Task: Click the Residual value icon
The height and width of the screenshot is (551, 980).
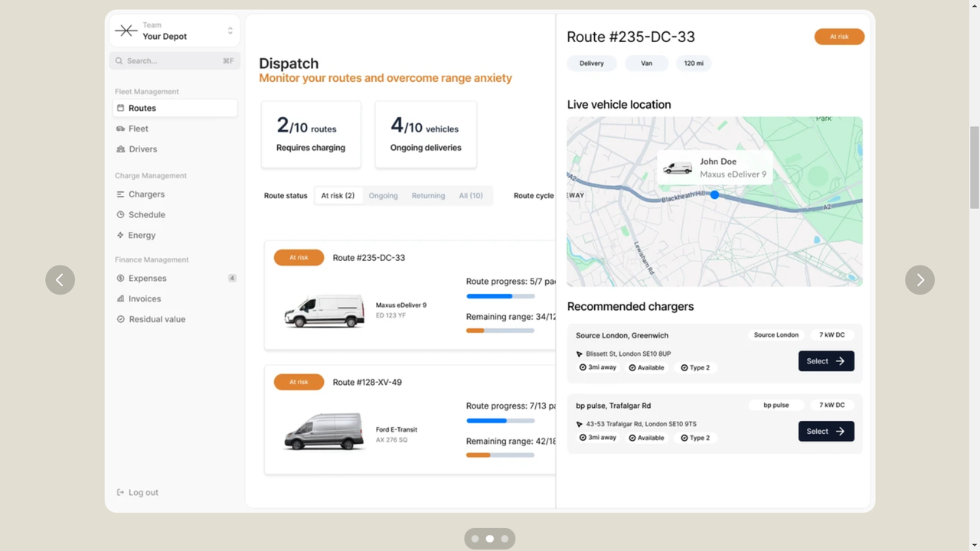Action: (120, 319)
